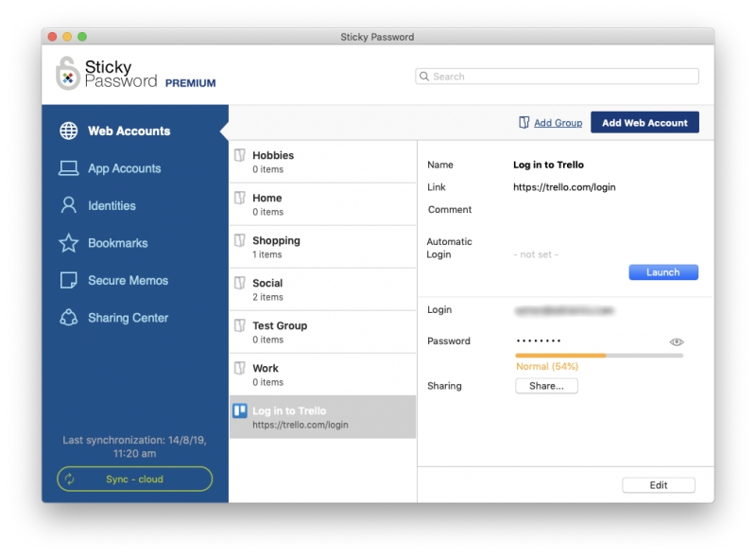Click the https://trello.com/login link value
The image size is (756, 558).
click(x=564, y=187)
